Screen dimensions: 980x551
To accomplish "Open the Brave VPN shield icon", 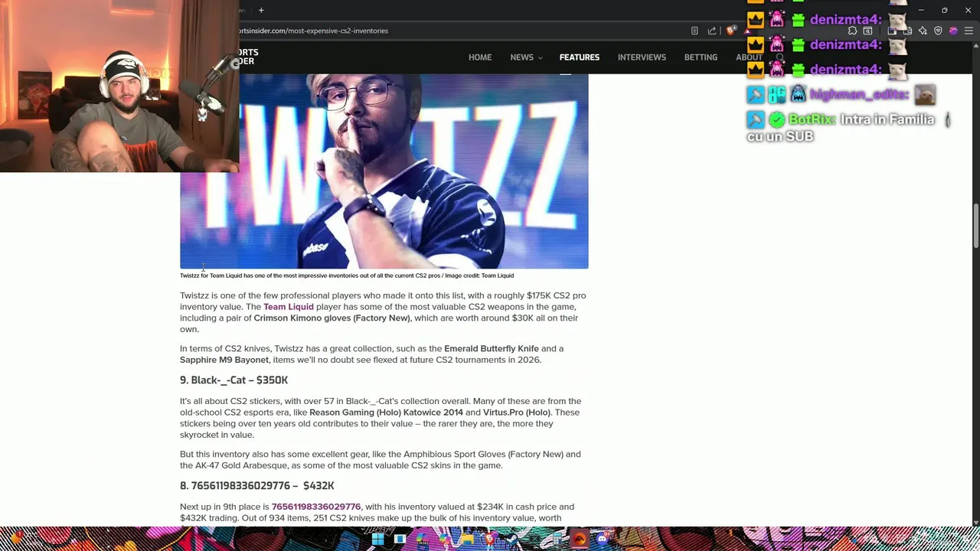I will [x=938, y=31].
